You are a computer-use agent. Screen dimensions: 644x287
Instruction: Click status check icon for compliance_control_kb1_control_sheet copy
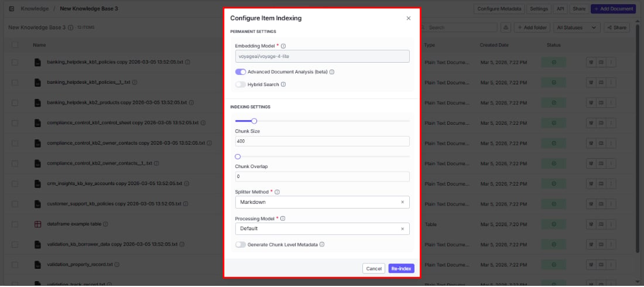tap(554, 123)
